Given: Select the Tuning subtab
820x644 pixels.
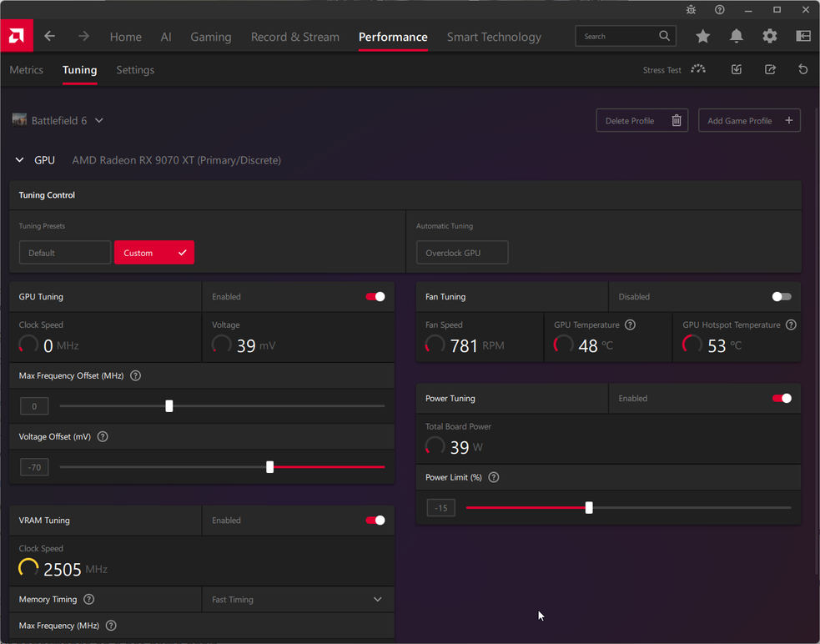Looking at the screenshot, I should coord(79,69).
